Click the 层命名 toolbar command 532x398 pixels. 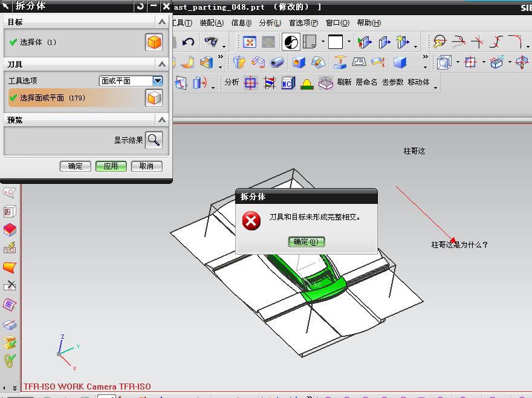(366, 82)
